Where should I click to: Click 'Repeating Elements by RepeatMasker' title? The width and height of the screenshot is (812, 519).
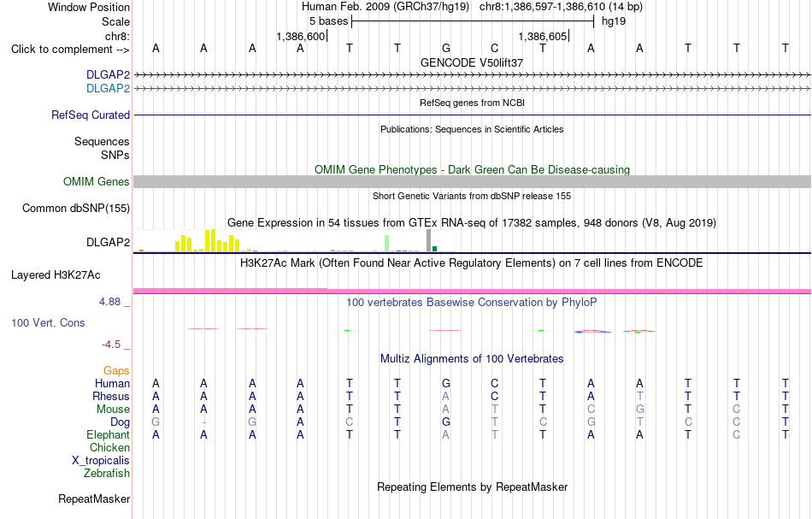point(472,487)
